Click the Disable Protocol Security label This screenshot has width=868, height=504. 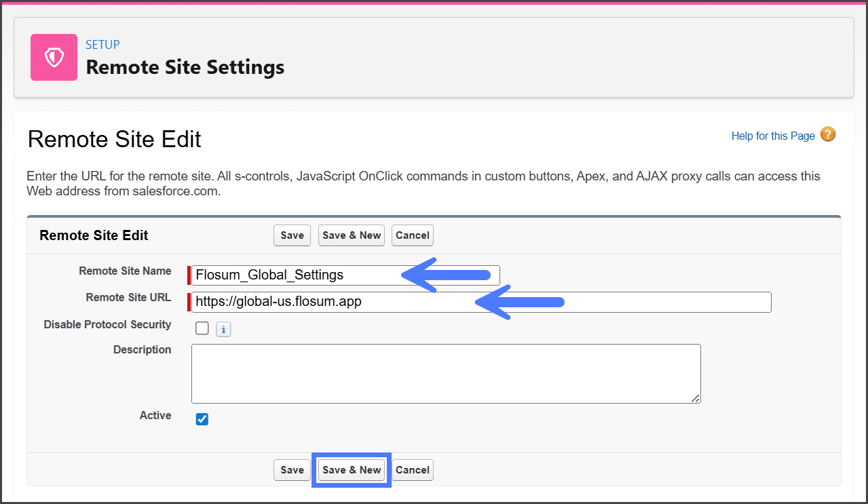pos(107,324)
